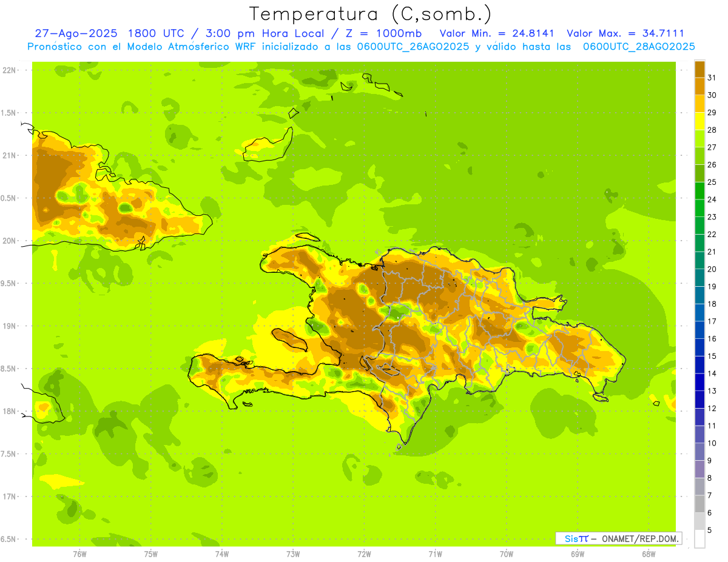Click the legend value "29"
Viewport: 728px width, 562px height.
click(x=712, y=113)
